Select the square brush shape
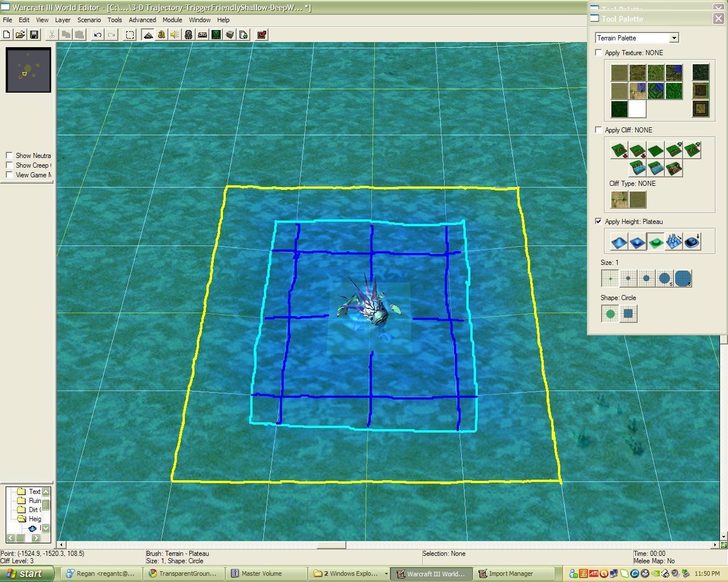 tap(628, 314)
